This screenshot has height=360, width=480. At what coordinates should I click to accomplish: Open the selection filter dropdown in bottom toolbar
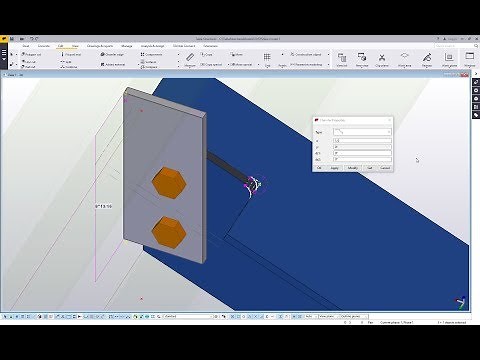pos(188,316)
